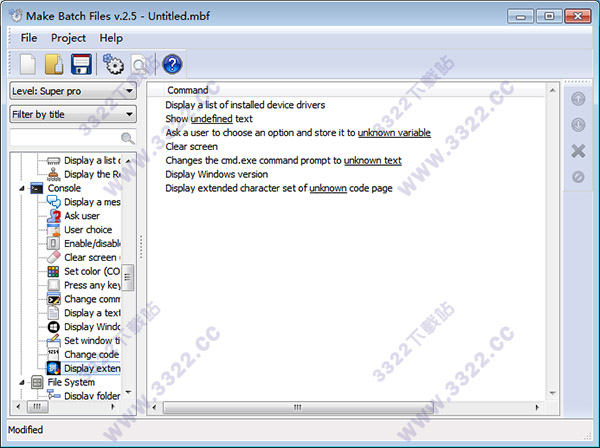Click the Display a text file icon
Image resolution: width=600 pixels, height=448 pixels.
click(53, 313)
